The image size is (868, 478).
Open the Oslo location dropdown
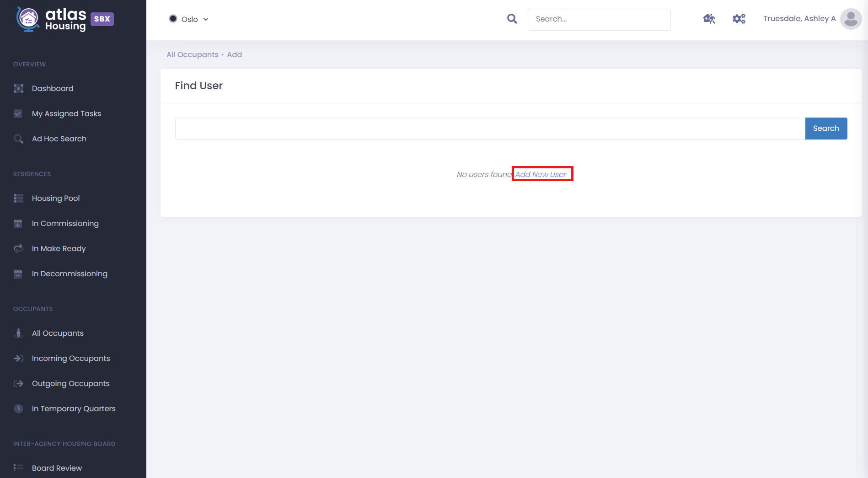point(189,19)
